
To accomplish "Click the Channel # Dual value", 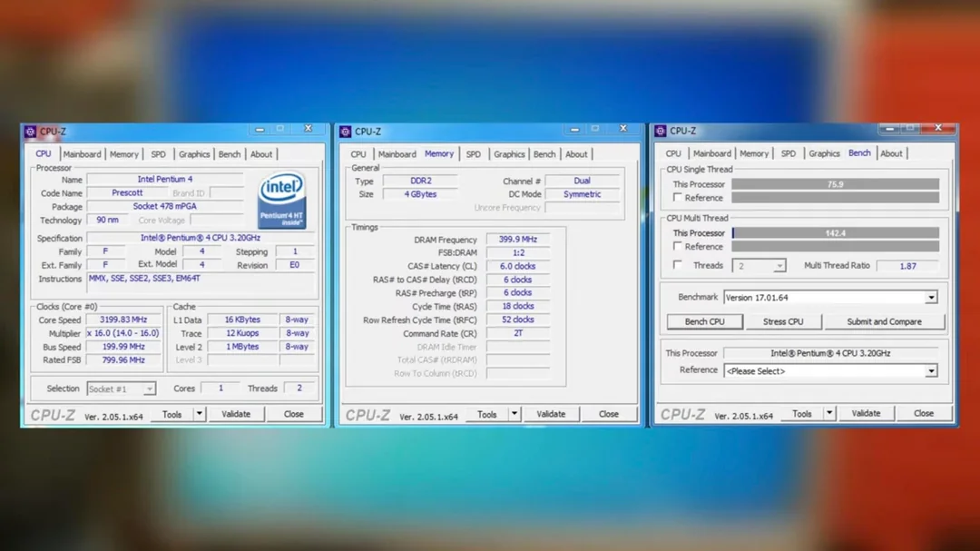I will tap(582, 181).
